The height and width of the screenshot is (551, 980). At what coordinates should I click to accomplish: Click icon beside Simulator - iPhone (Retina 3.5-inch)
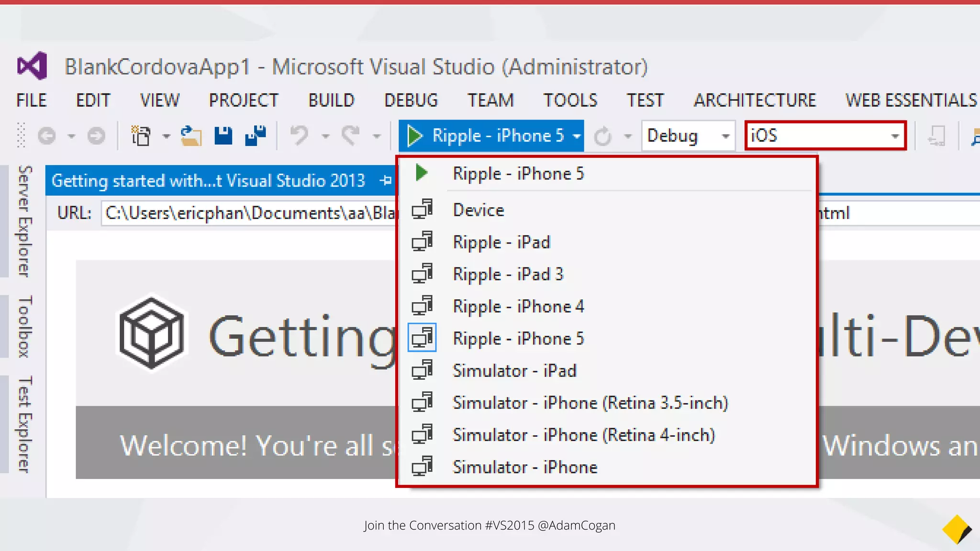click(x=422, y=402)
